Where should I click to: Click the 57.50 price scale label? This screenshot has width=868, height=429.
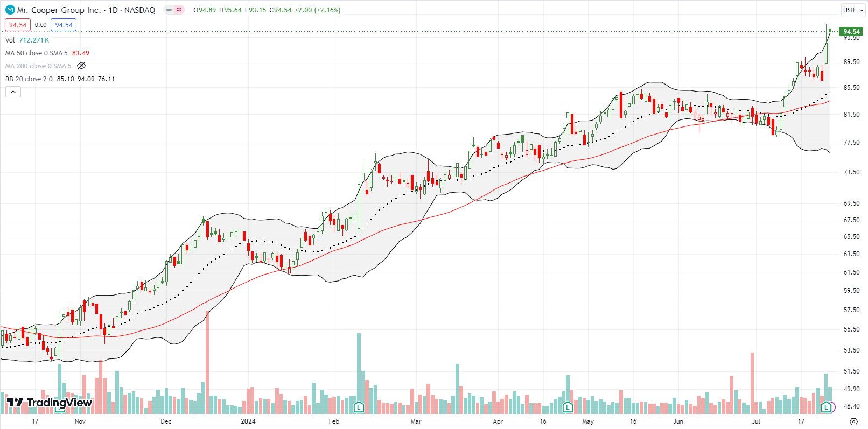pos(852,310)
